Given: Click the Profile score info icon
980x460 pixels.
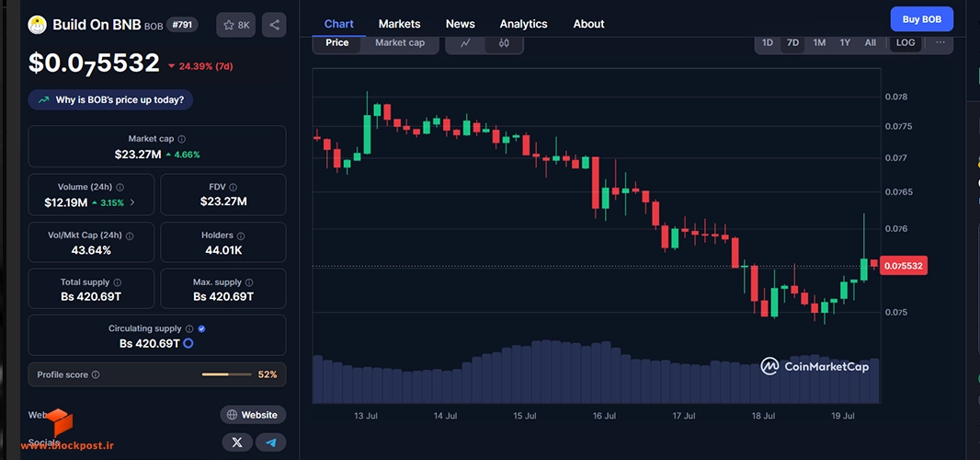Looking at the screenshot, I should click(x=96, y=374).
